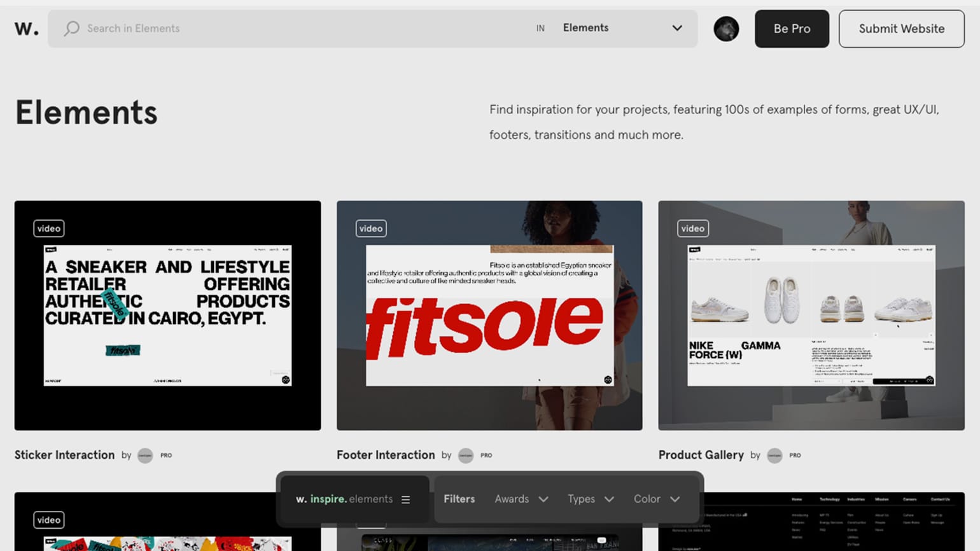Screen dimensions: 980x551
Task: Expand the Elements search scope dropdown
Action: click(622, 28)
